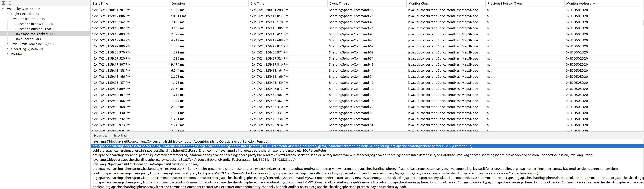644x189 pixels.
Task: Switch to the Properties tab
Action: [101, 136]
